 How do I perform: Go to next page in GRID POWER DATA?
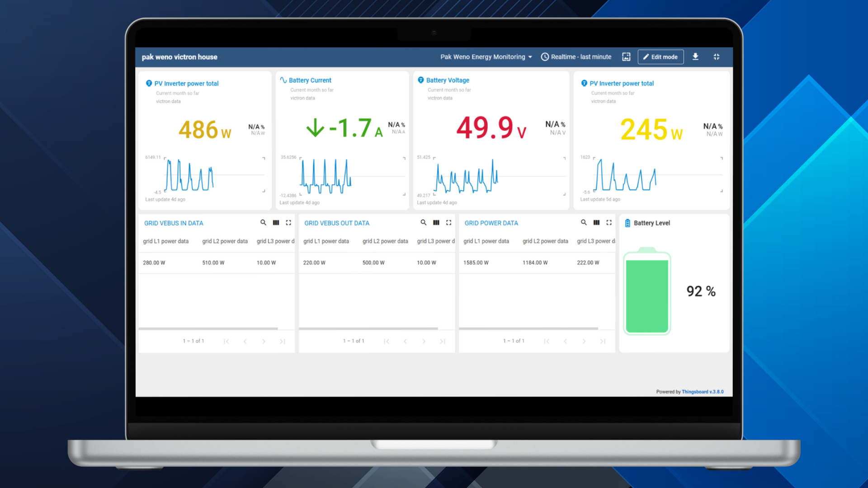tap(584, 342)
